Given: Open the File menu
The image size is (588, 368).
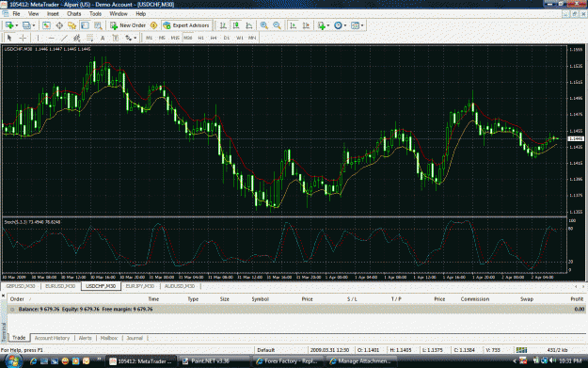Looking at the screenshot, I should [x=17, y=14].
